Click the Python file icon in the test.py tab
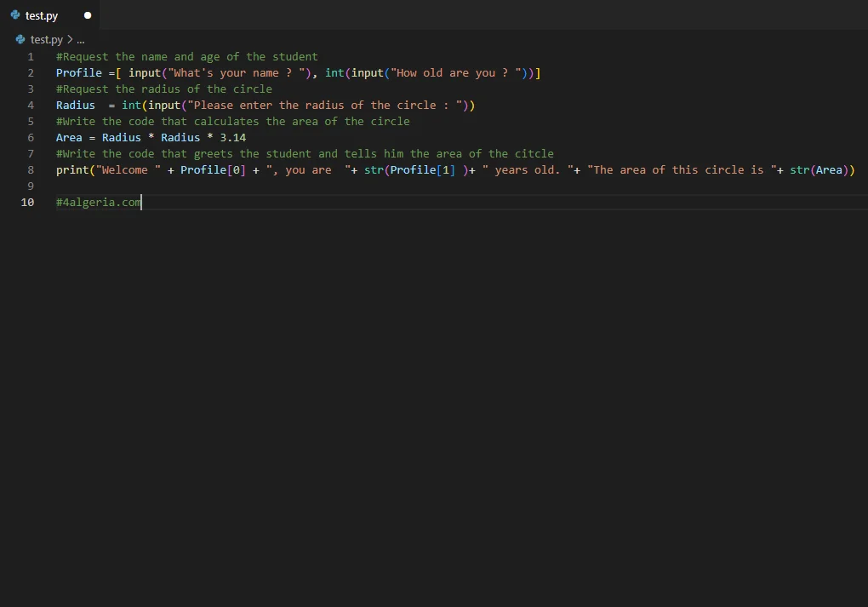Screen dimensions: 868x607 pyautogui.click(x=15, y=15)
